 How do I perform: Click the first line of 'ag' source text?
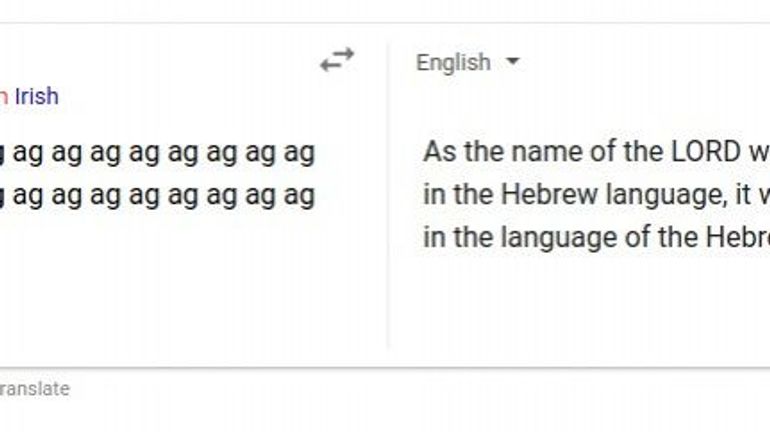click(160, 153)
